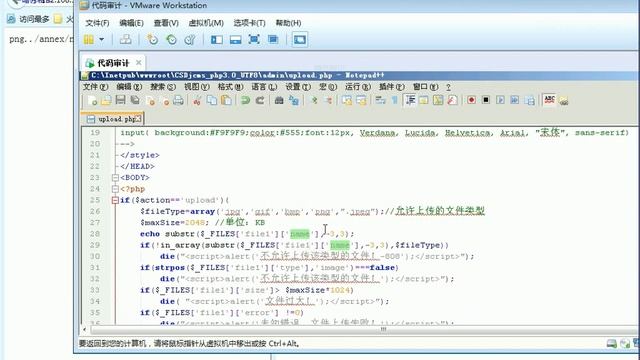640x360 pixels.
Task: Open Notepad++ 语言(L) menu
Action: [x=264, y=87]
